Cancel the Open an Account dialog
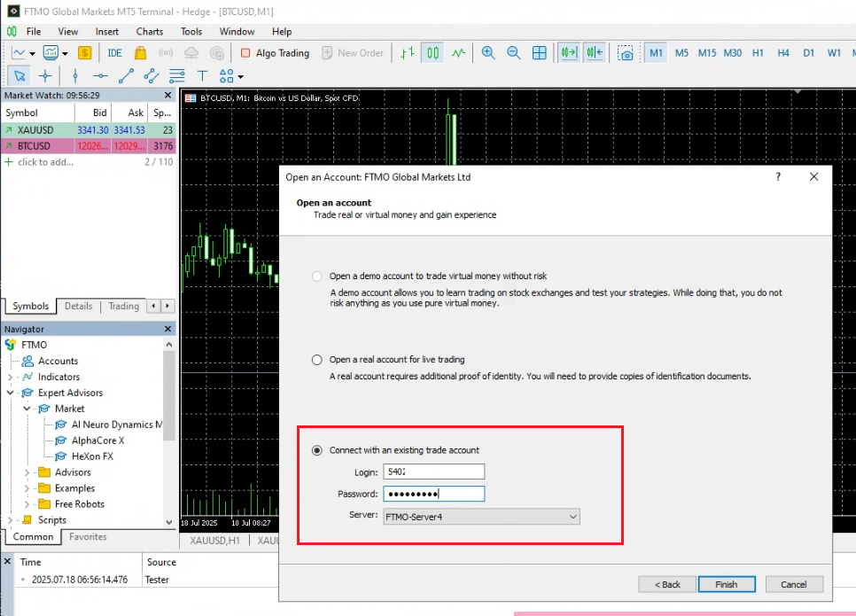The image size is (856, 616). click(794, 584)
